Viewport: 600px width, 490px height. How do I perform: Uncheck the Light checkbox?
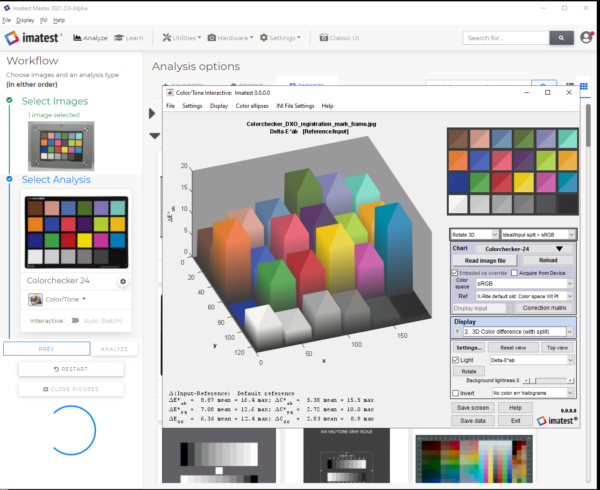455,358
